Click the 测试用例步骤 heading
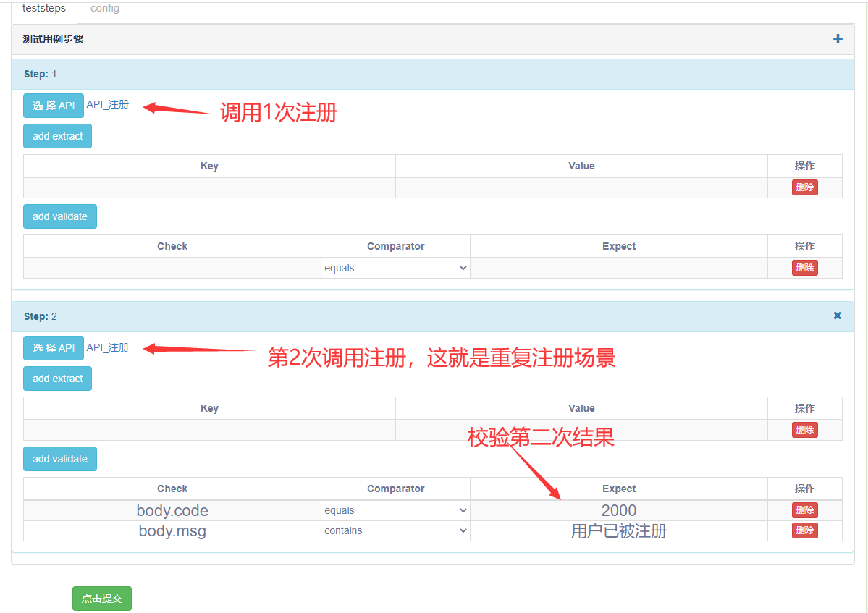The width and height of the screenshot is (868, 613). tap(53, 39)
